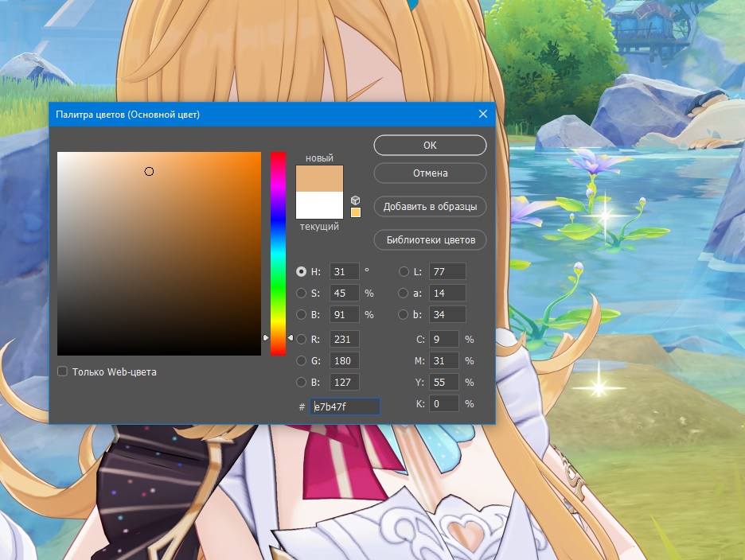Select the R red radio button
Screen dimensions: 745x560
coord(301,339)
